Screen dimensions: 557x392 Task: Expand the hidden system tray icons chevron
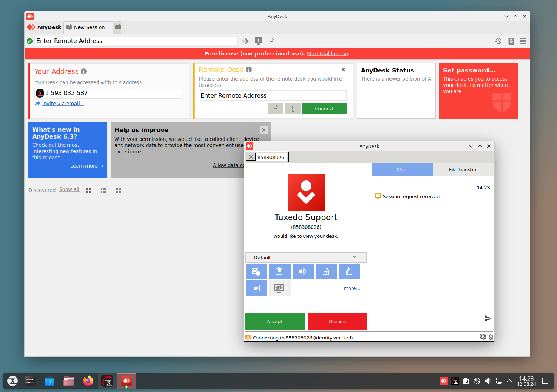tap(510, 381)
